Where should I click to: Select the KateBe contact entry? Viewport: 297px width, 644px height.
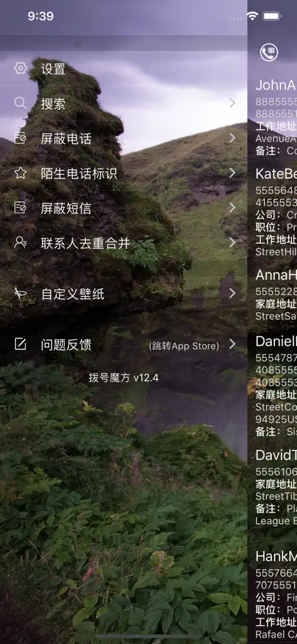pos(272,212)
